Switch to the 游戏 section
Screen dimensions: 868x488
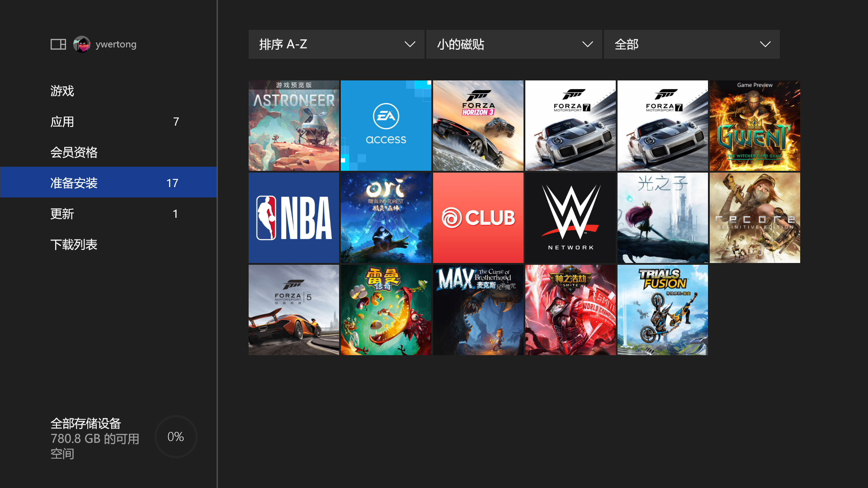[x=62, y=91]
